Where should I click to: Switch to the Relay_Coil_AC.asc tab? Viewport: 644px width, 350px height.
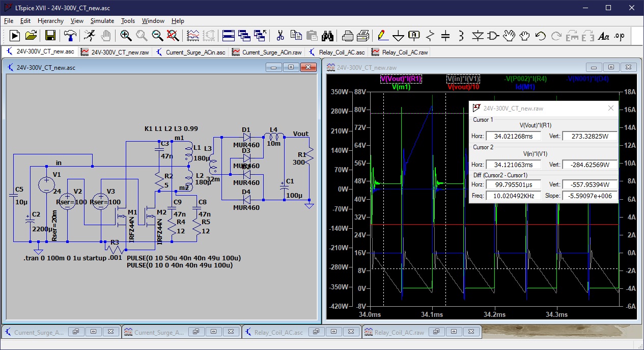pyautogui.click(x=337, y=52)
